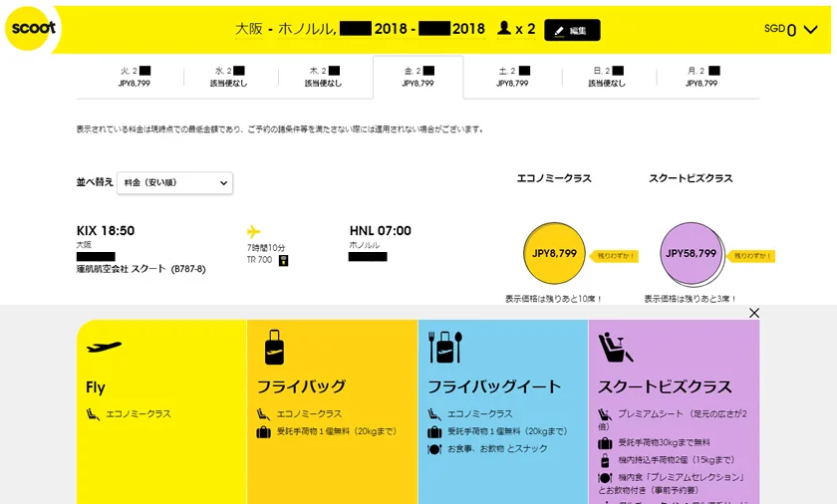Select the 月 date tab
This screenshot has height=504, width=837.
click(701, 77)
